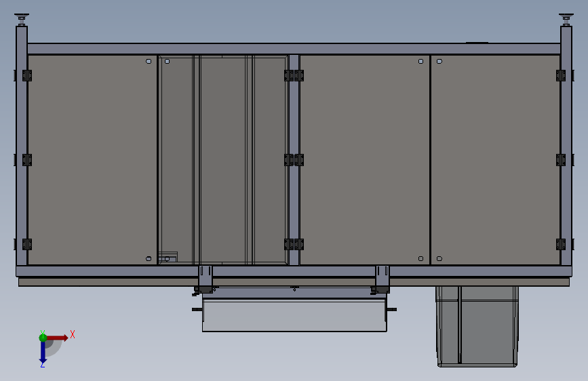The height and width of the screenshot is (381, 588).
Task: Select the rightmost gray door panel
Action: tap(495, 160)
